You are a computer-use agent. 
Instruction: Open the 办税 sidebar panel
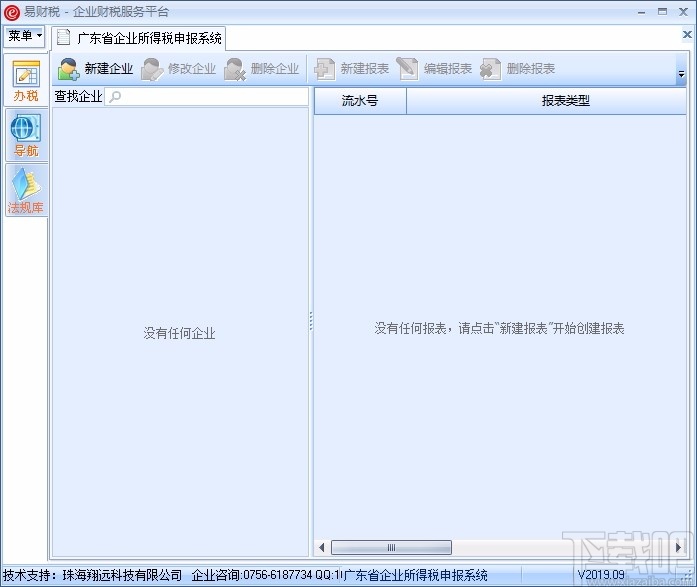26,80
